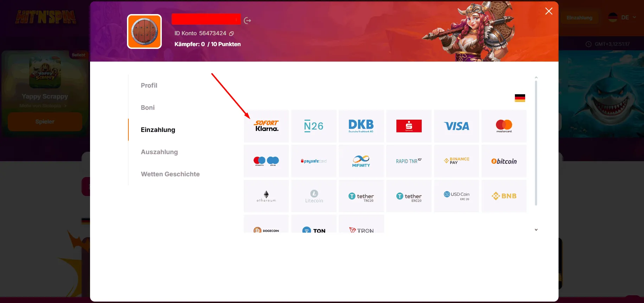Select Mastercard as payment method

(504, 126)
